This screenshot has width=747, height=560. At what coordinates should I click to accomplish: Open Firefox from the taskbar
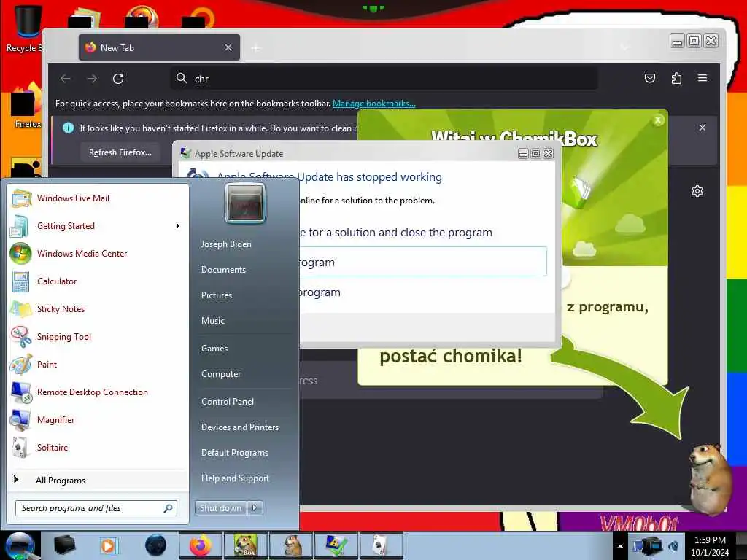tap(201, 545)
